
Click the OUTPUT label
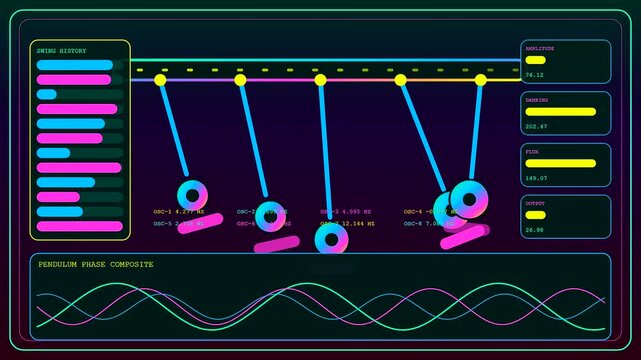coord(535,203)
